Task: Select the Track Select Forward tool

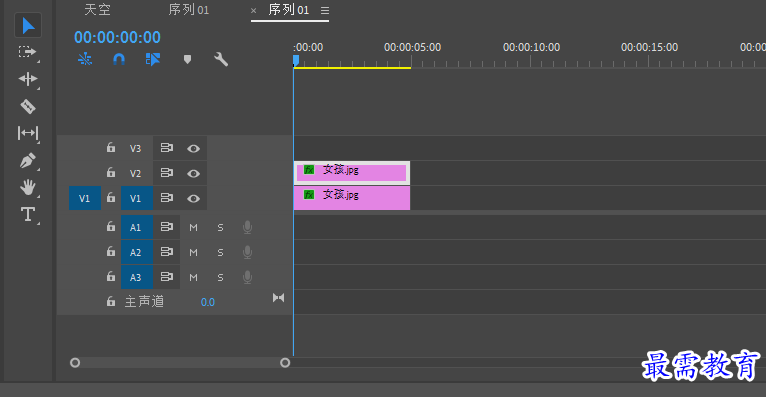Action: (x=27, y=52)
